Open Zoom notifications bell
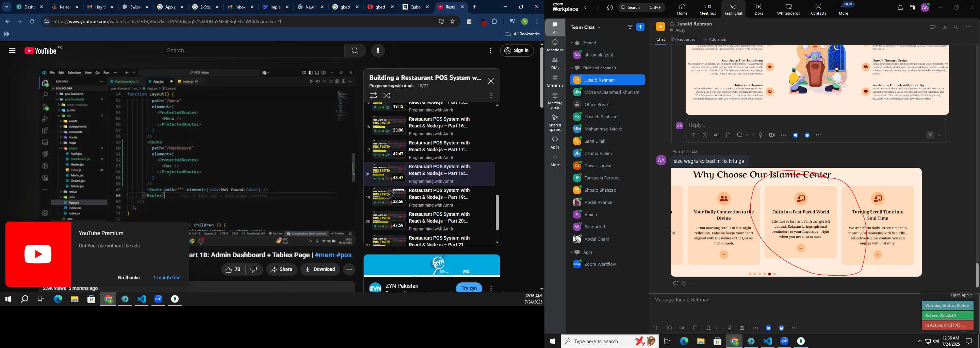The image size is (980, 348). (900, 7)
